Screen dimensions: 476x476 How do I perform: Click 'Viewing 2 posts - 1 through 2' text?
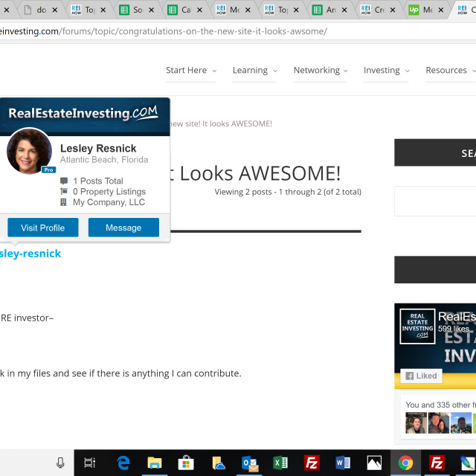tap(288, 192)
